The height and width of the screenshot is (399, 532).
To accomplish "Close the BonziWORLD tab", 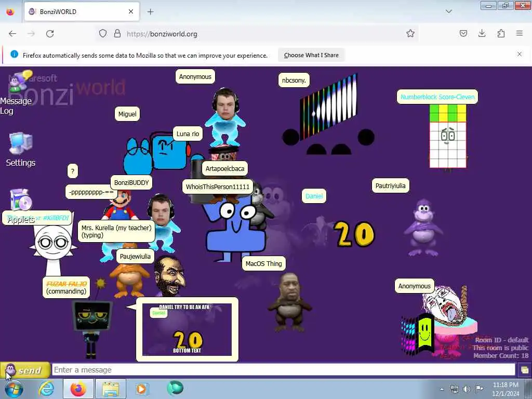I will click(x=131, y=11).
